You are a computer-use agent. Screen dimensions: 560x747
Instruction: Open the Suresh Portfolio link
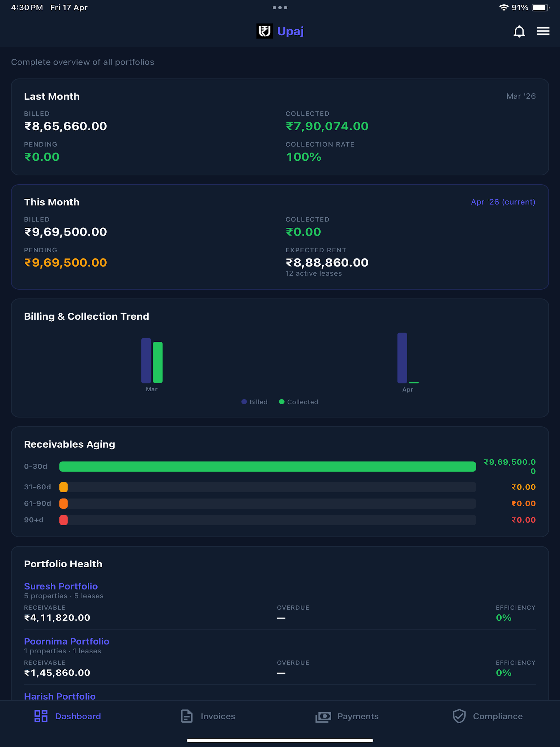click(x=61, y=586)
